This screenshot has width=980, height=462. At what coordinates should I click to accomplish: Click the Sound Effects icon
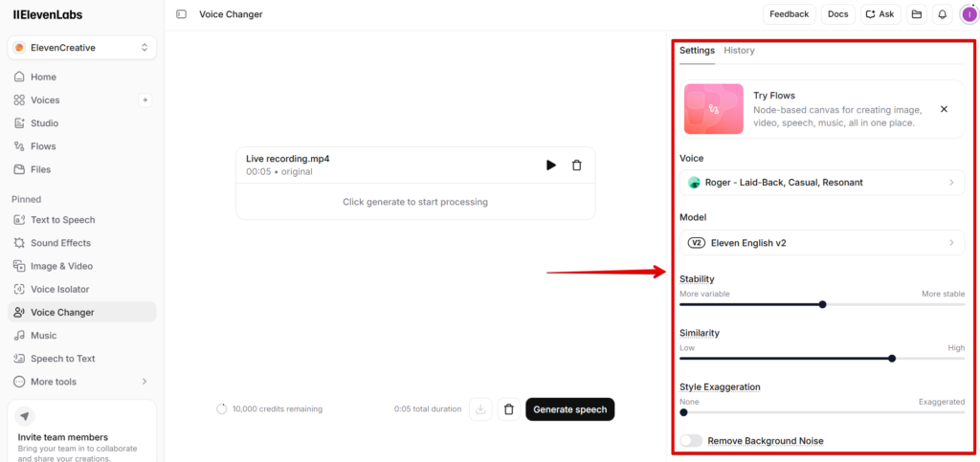pyautogui.click(x=19, y=243)
